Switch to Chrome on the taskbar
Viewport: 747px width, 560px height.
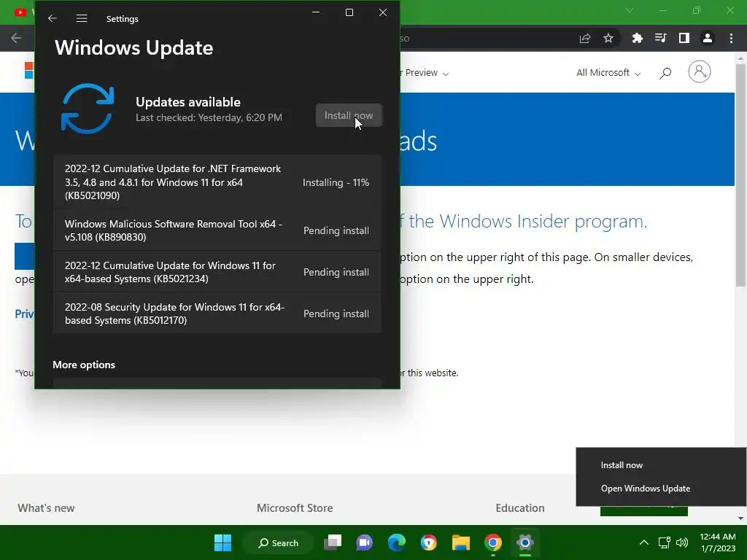tap(492, 542)
